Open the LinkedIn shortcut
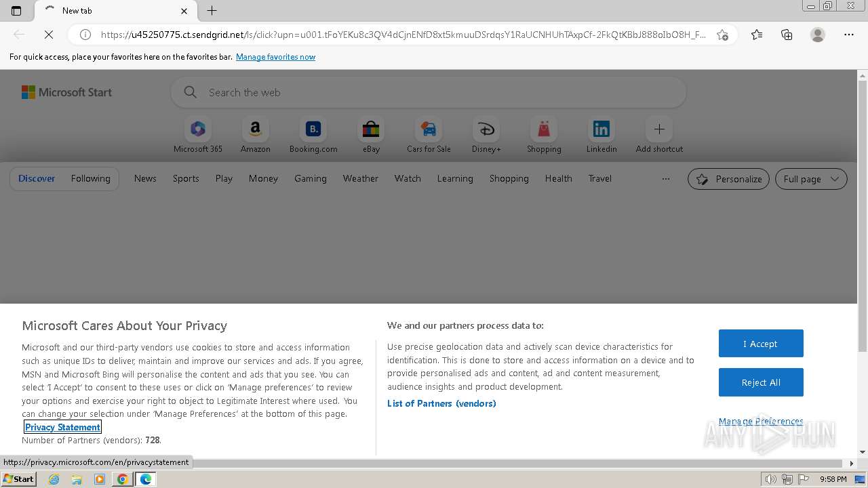 tap(601, 136)
